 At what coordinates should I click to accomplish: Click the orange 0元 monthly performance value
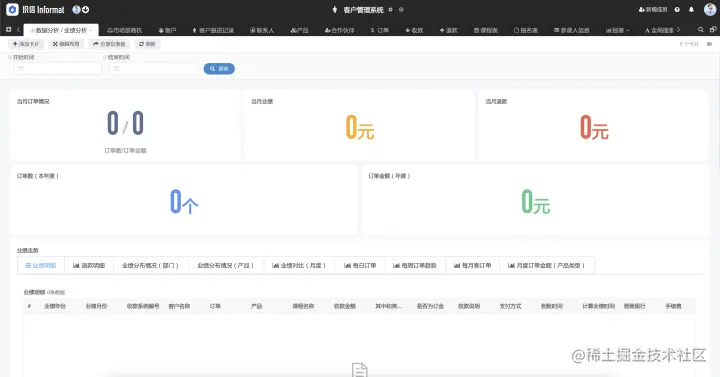click(x=360, y=127)
